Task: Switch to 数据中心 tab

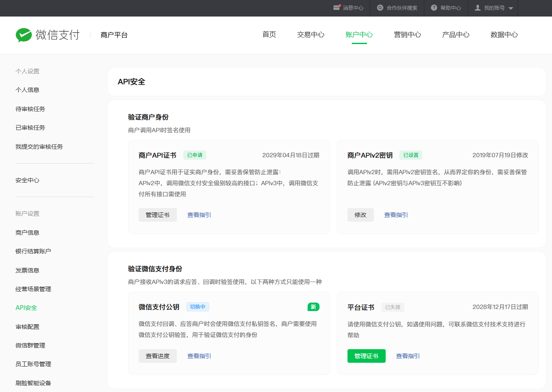Action: tap(504, 35)
